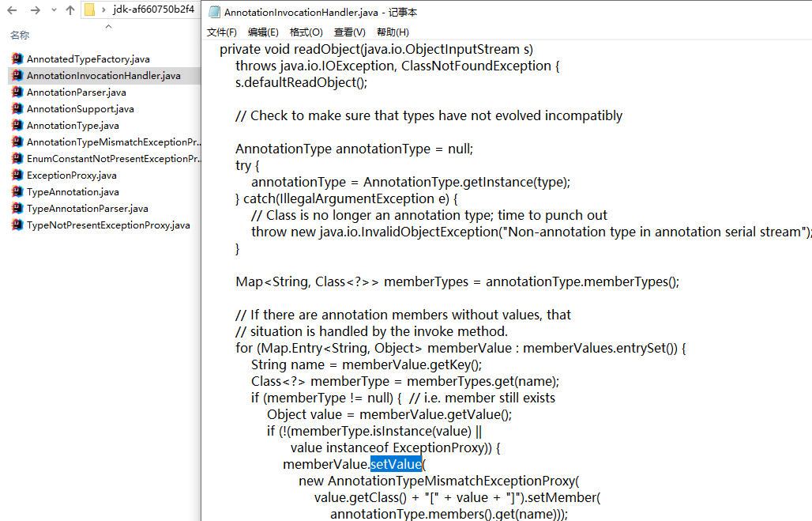Click the TypeAnnotation.java file icon

click(17, 191)
